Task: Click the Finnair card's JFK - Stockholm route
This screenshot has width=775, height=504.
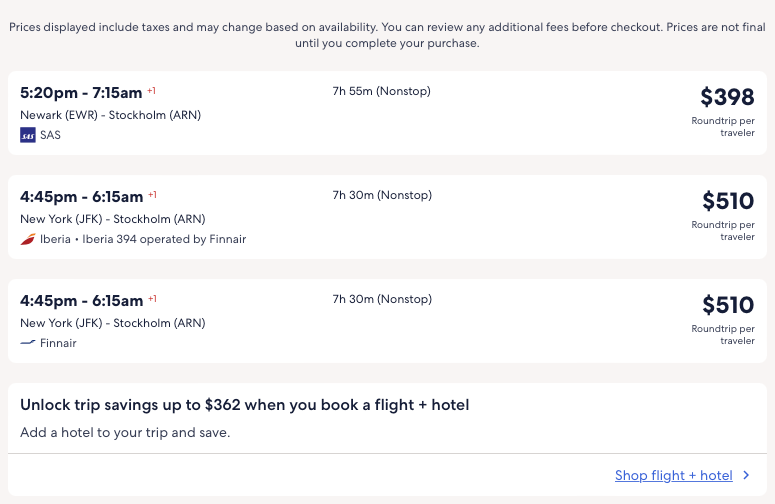Action: tap(112, 323)
